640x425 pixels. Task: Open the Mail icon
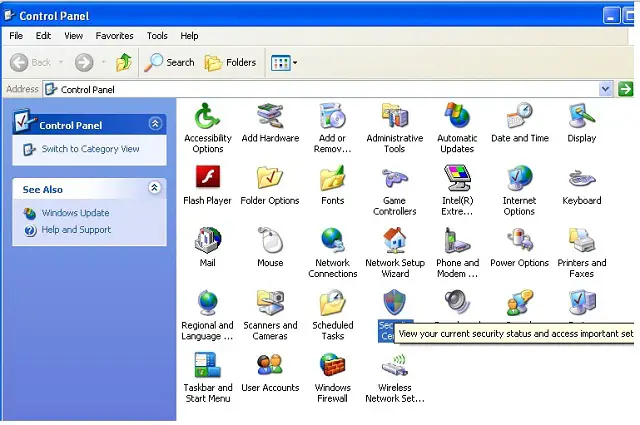(208, 247)
